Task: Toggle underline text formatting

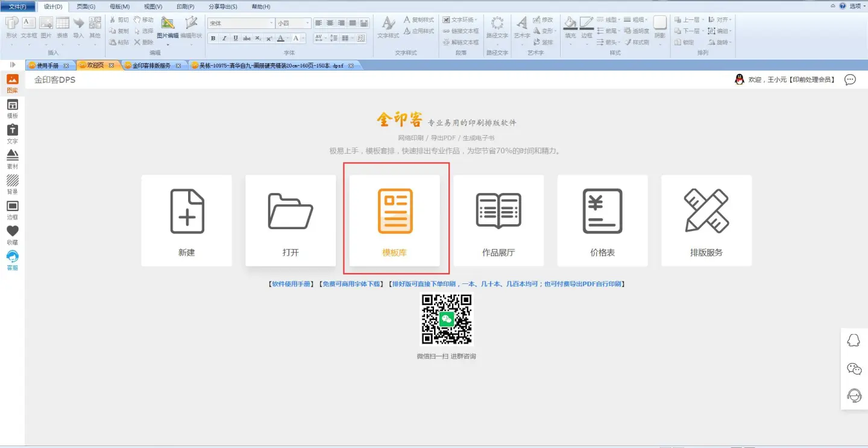Action: pyautogui.click(x=235, y=38)
